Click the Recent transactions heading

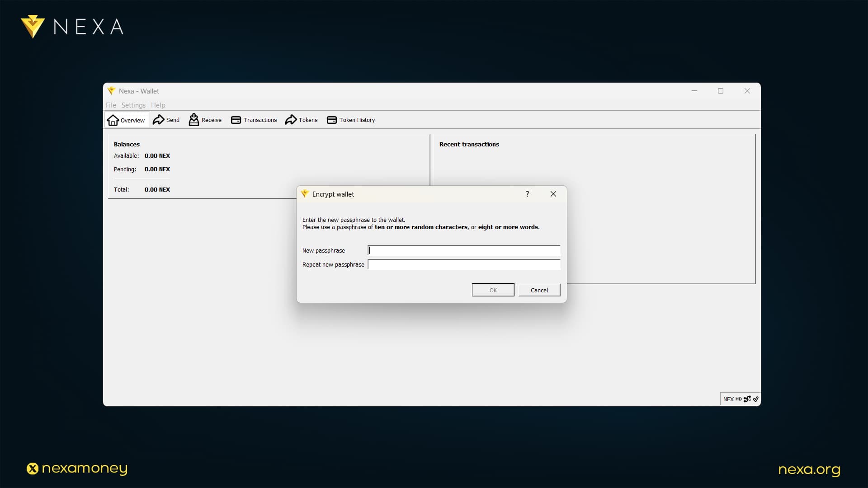tap(469, 144)
